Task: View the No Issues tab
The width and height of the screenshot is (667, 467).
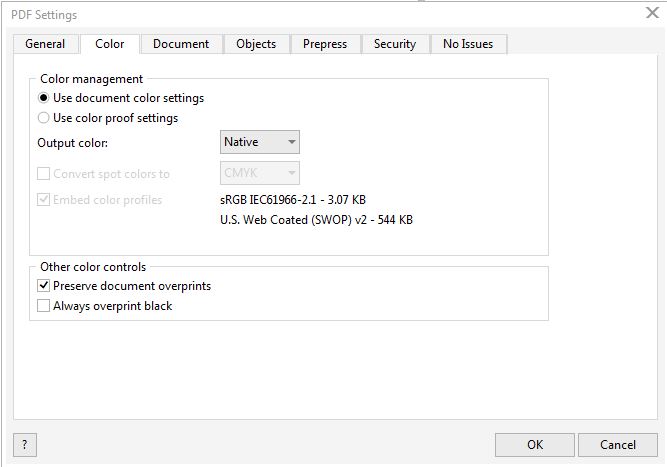Action: click(x=468, y=44)
